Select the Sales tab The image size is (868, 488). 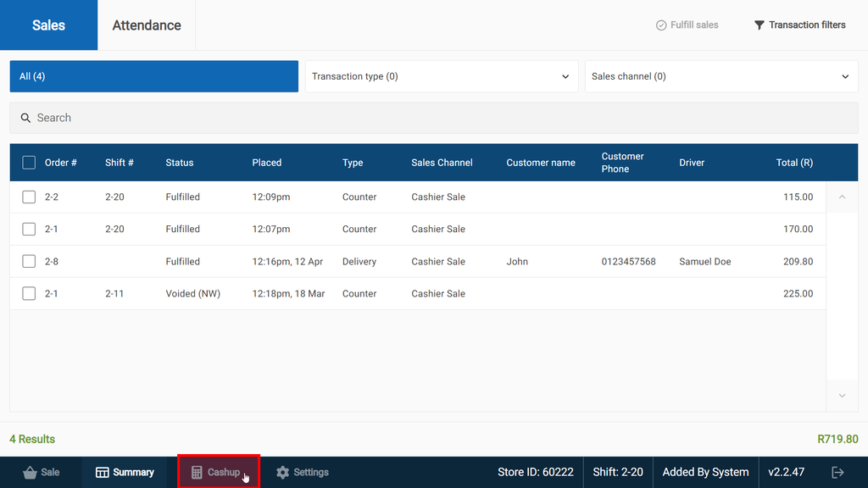point(48,25)
